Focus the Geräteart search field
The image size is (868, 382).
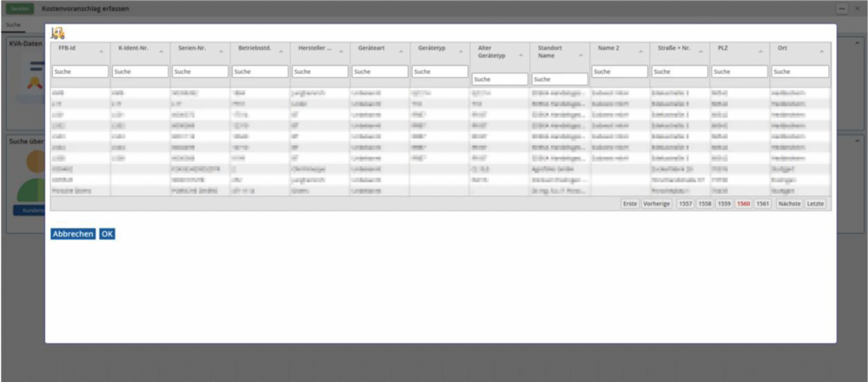[x=380, y=71]
